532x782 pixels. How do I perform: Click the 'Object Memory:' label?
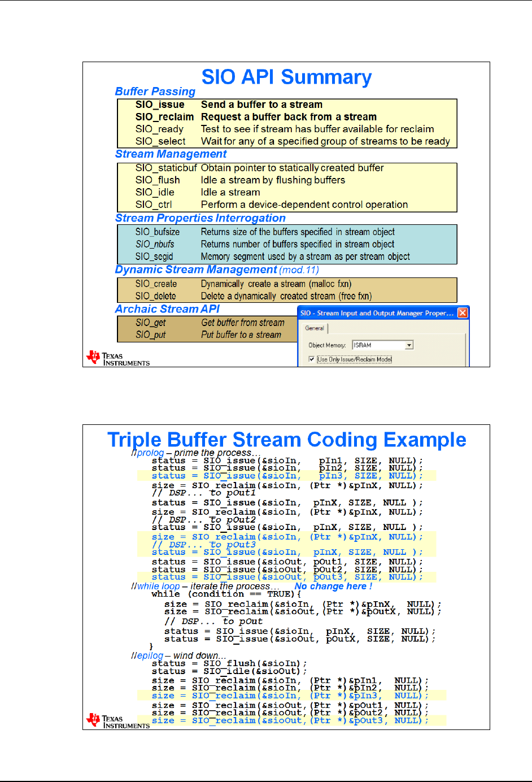tap(327, 345)
